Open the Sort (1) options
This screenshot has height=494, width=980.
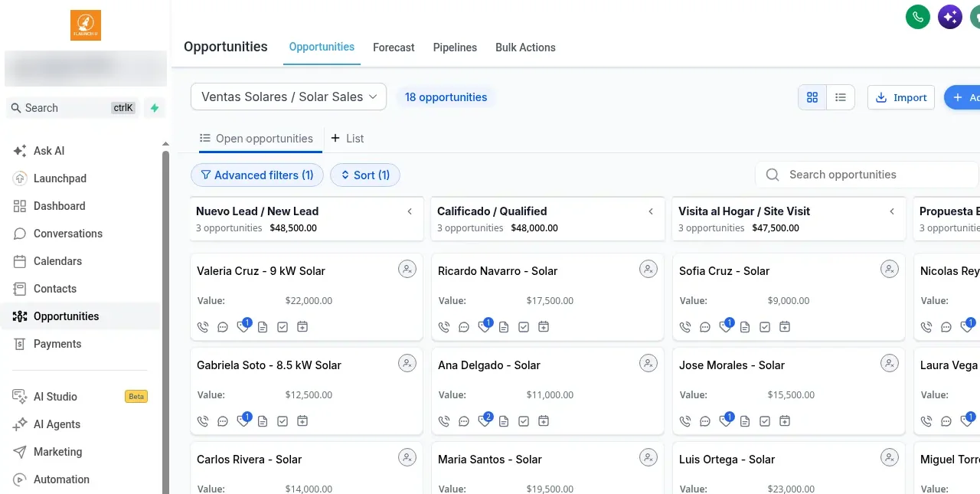point(365,175)
